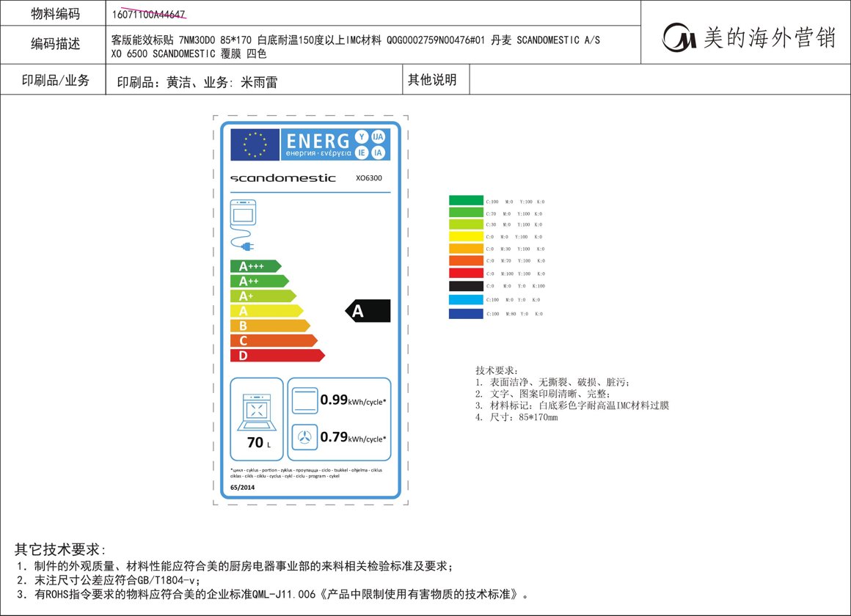
Task: Click the IE circle badge
Action: (x=362, y=151)
